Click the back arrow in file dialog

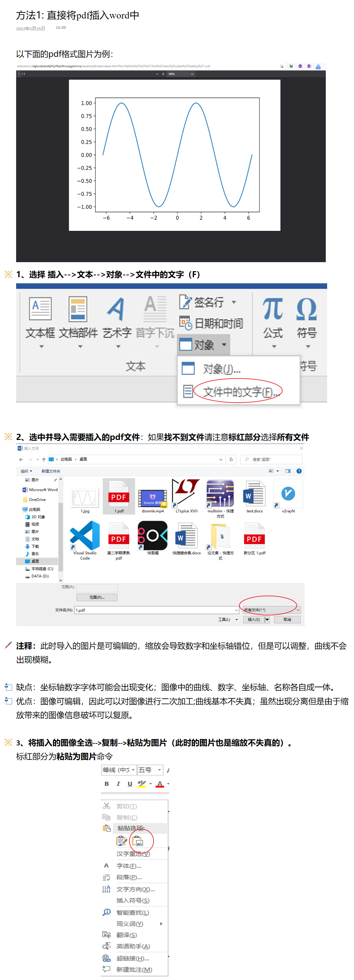click(21, 459)
